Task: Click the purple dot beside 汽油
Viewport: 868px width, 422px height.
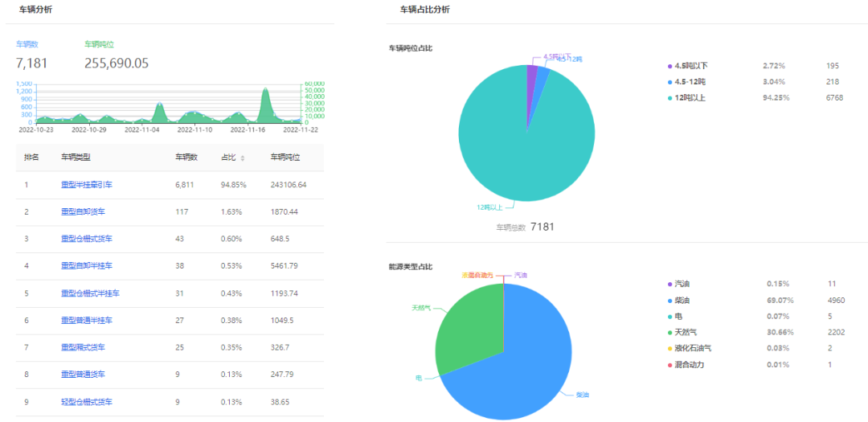Action: 669,284
